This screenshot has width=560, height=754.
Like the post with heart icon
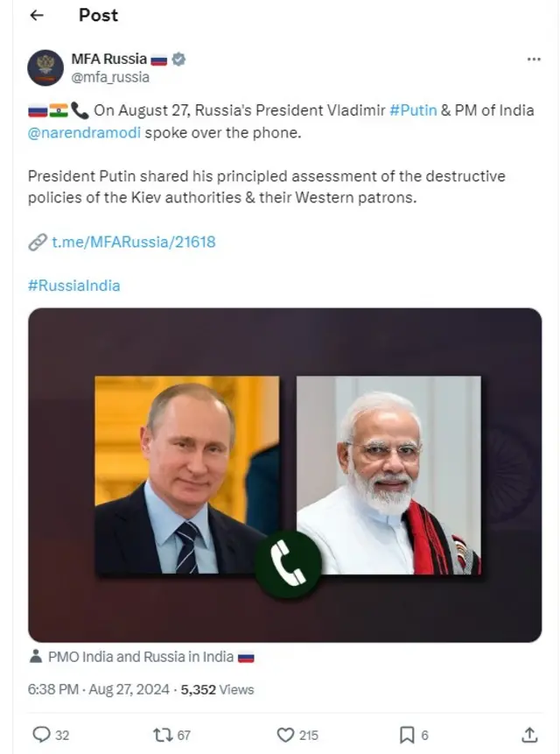click(x=285, y=735)
